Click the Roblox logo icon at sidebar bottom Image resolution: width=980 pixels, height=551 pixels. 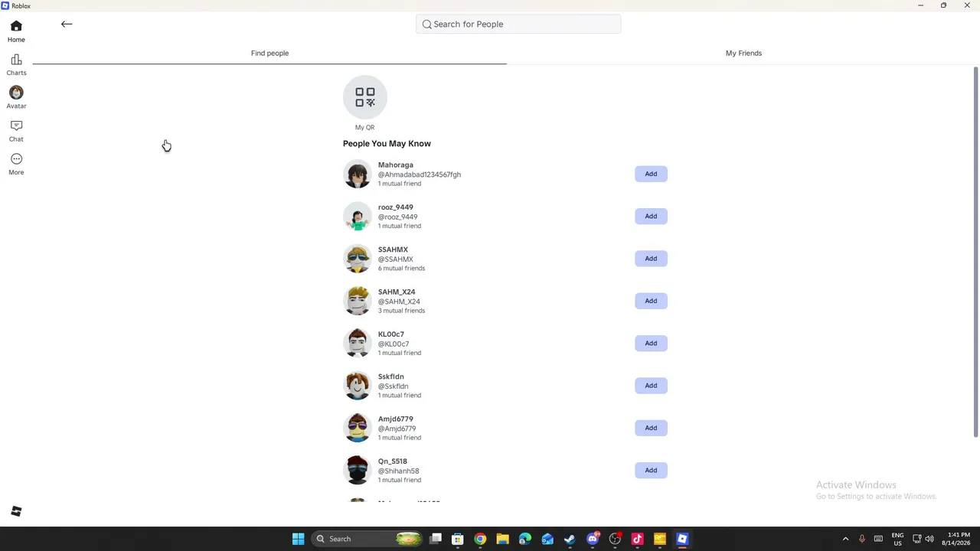point(16,511)
